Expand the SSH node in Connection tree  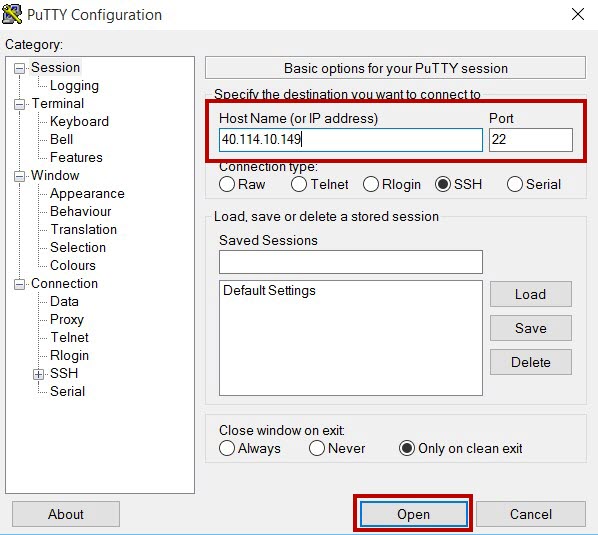pyautogui.click(x=38, y=374)
